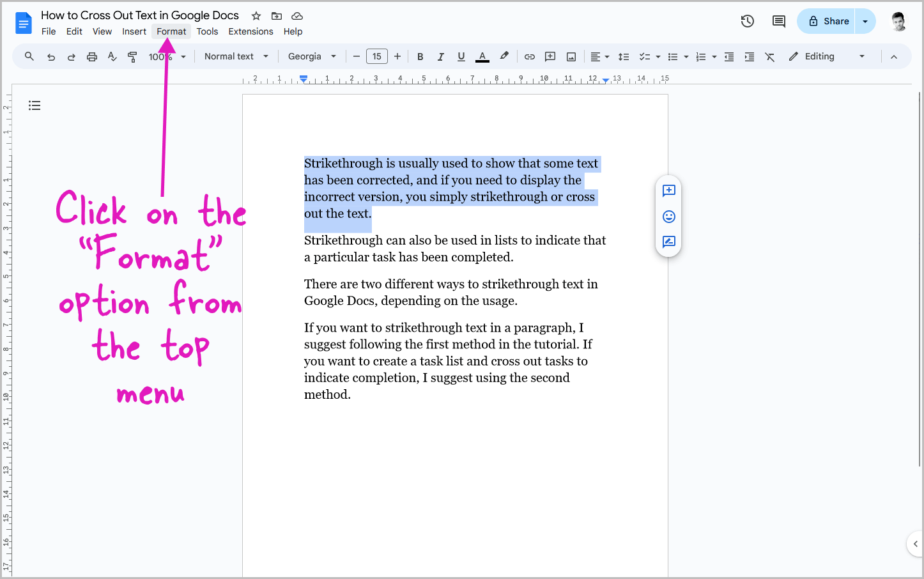Insert a bulleted list

point(673,56)
